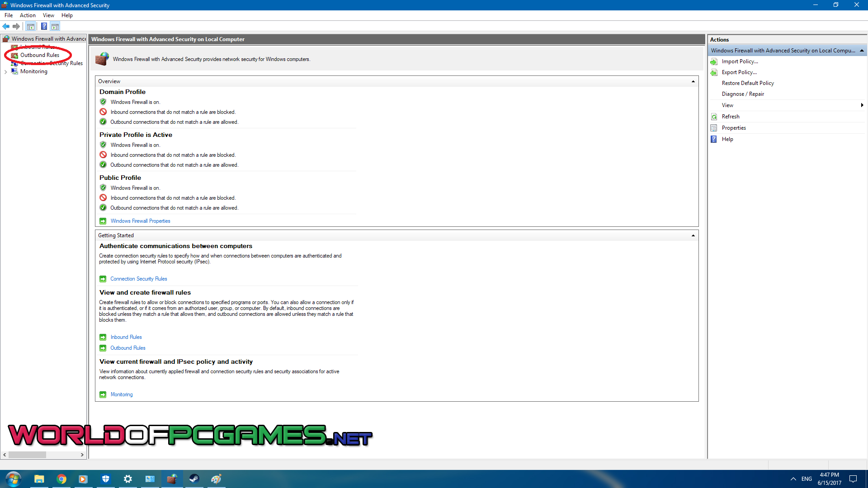The width and height of the screenshot is (868, 488).
Task: Click the Help icon in Actions panel
Action: [726, 139]
